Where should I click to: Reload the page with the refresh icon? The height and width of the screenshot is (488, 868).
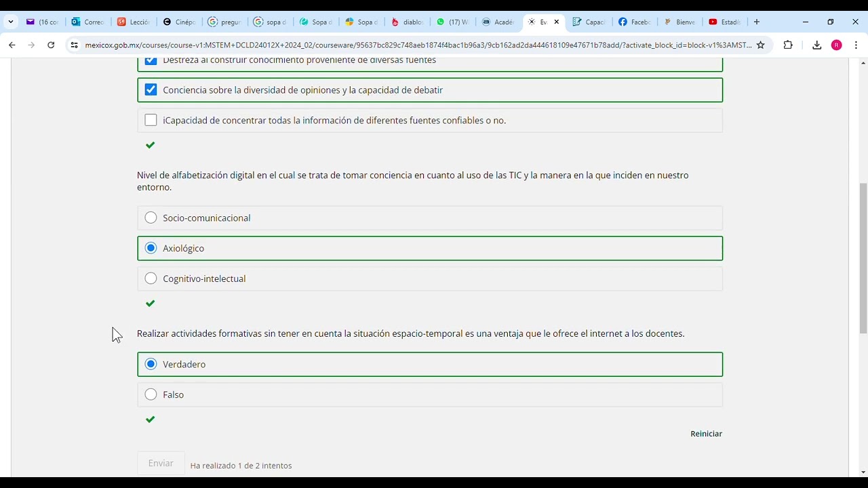[51, 45]
